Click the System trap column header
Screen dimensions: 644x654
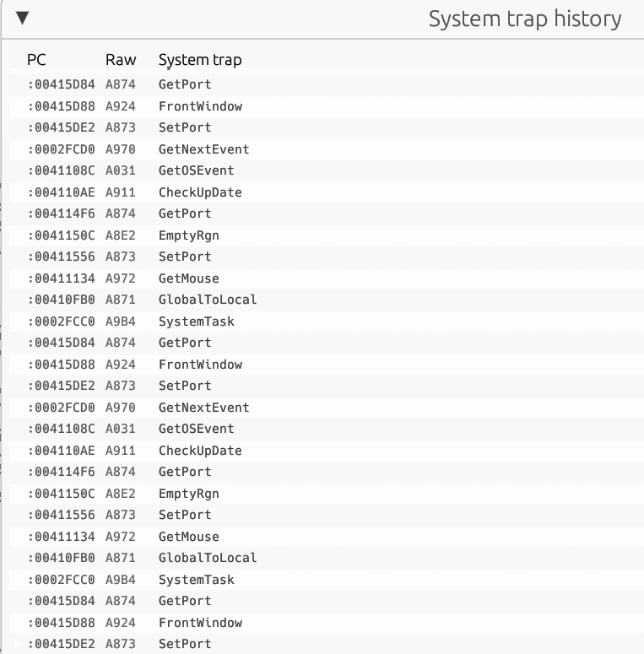pyautogui.click(x=200, y=60)
